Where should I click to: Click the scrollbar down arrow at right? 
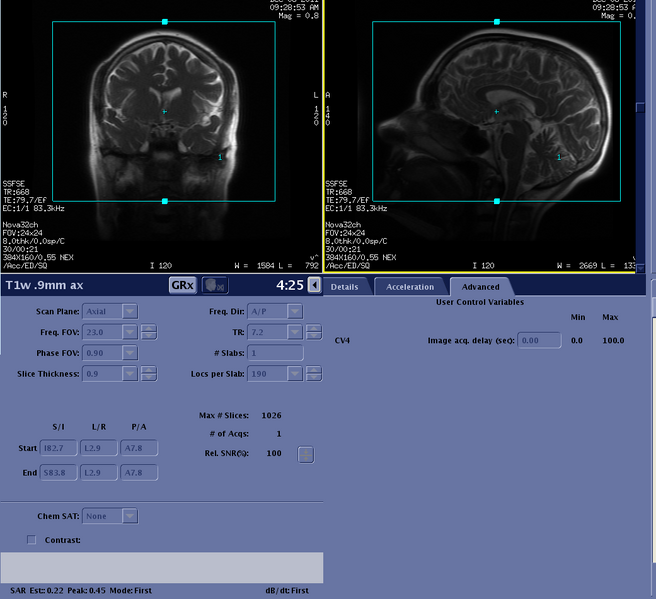tap(640, 268)
